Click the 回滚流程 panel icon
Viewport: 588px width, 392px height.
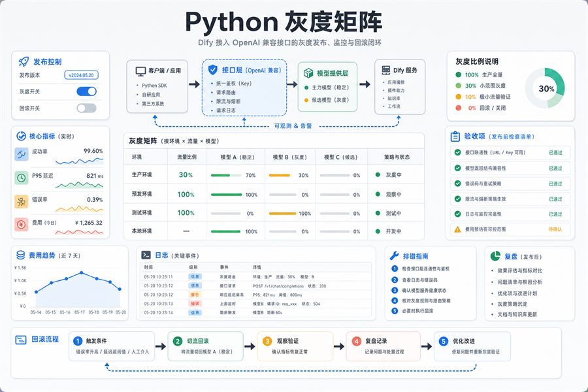[21, 340]
